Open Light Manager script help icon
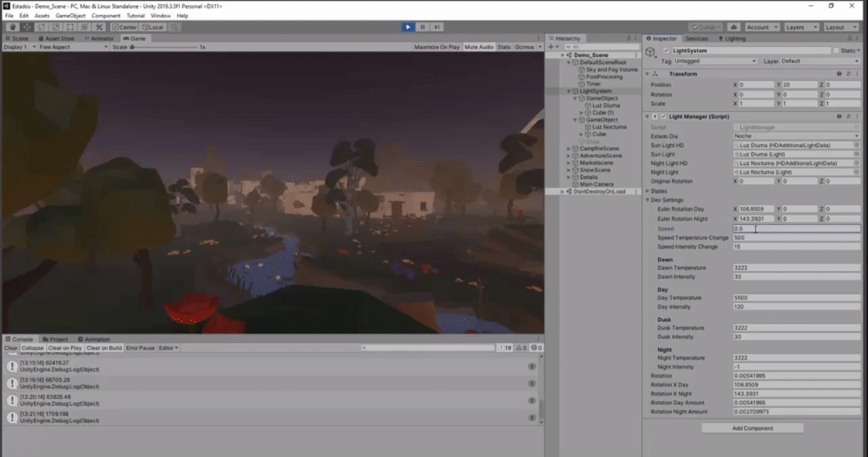 (839, 116)
